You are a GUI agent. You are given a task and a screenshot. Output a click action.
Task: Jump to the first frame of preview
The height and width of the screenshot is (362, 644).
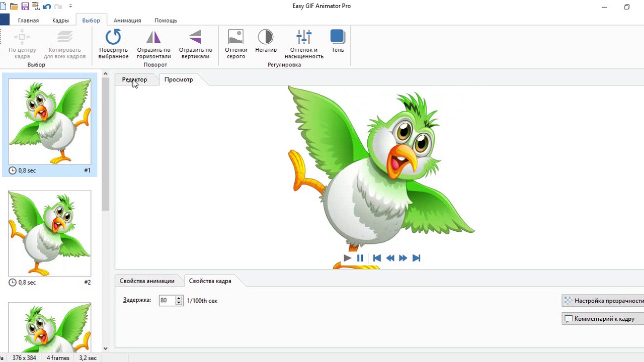pyautogui.click(x=377, y=258)
